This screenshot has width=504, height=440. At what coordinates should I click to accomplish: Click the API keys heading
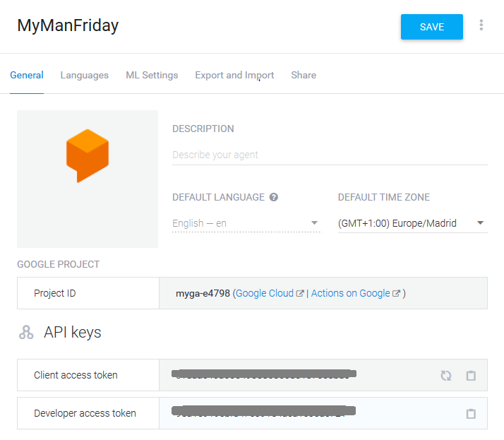[73, 332]
